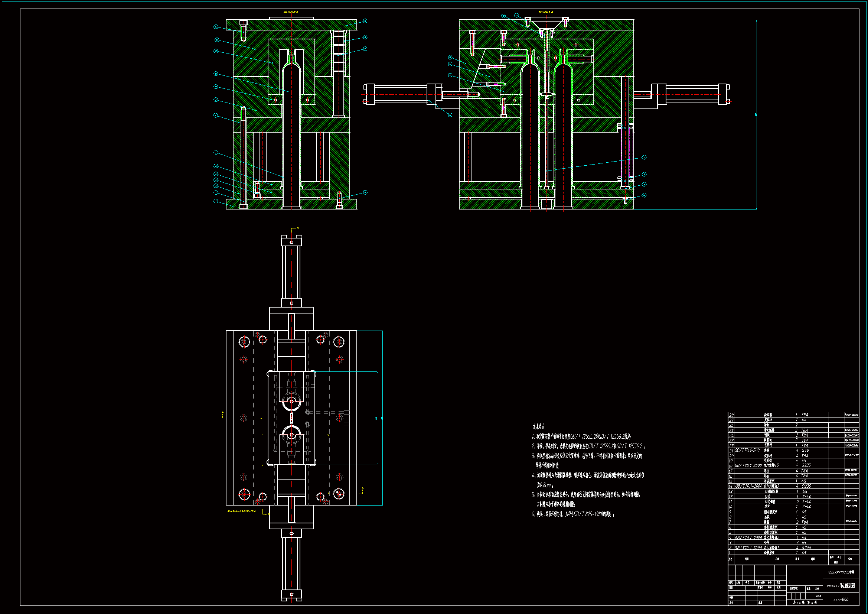Click the yellow SECTION A-A label

coord(291,12)
